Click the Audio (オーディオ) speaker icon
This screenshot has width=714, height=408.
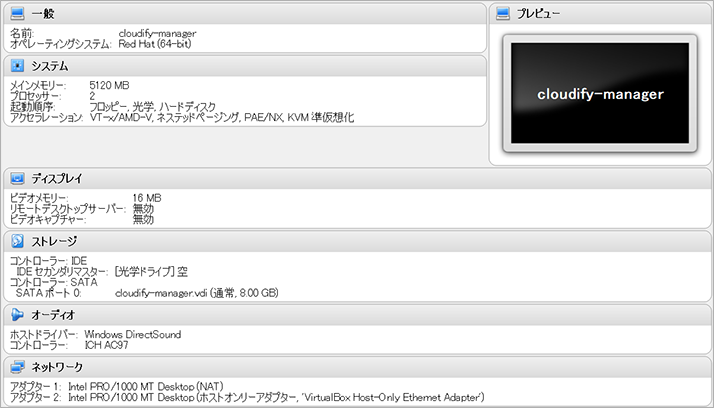[17, 315]
